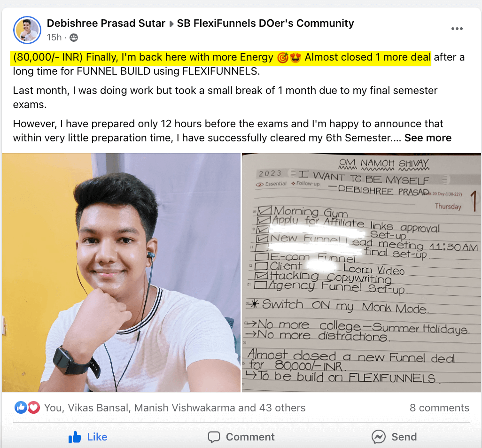The image size is (482, 448).
Task: Open the handwritten planner photo
Action: coord(362,272)
